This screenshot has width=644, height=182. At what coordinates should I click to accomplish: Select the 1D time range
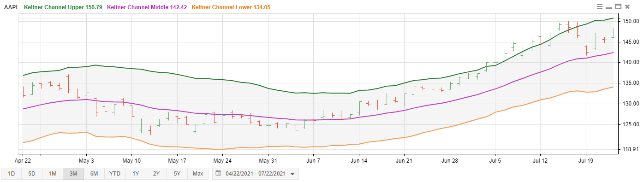tap(12, 174)
